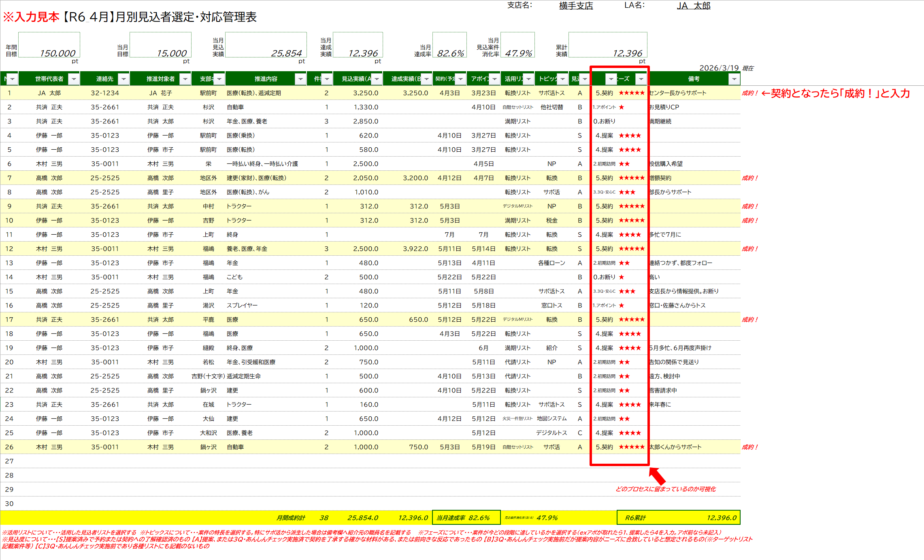Image resolution: width=924 pixels, height=560 pixels.
Task: Select the 横手支店 branch name
Action: coord(576,6)
